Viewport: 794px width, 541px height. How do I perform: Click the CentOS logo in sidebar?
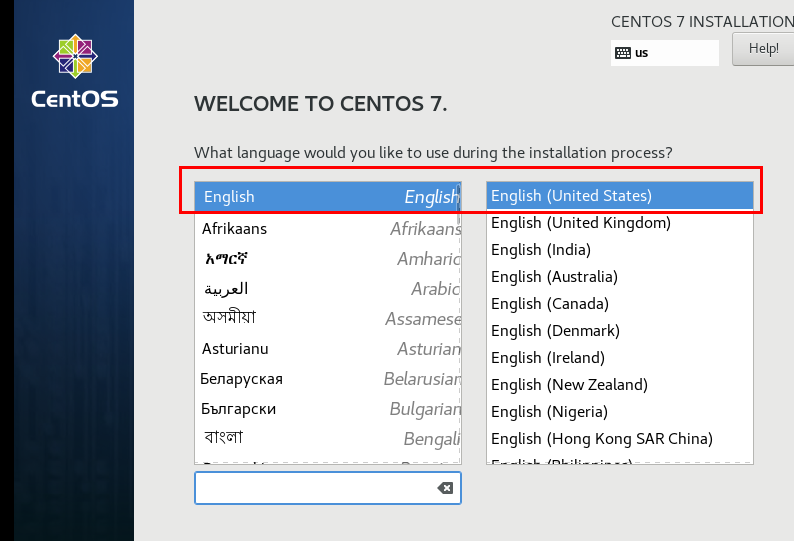(75, 71)
